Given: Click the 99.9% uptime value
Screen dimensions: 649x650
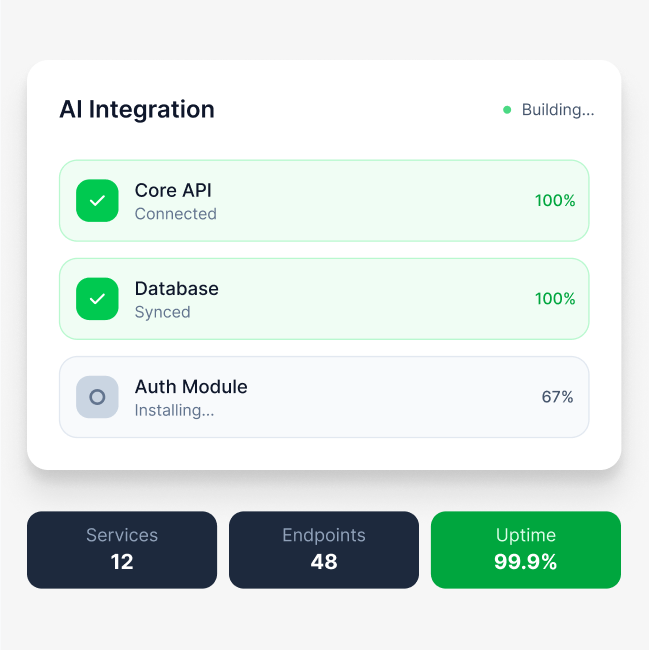Looking at the screenshot, I should [x=526, y=562].
